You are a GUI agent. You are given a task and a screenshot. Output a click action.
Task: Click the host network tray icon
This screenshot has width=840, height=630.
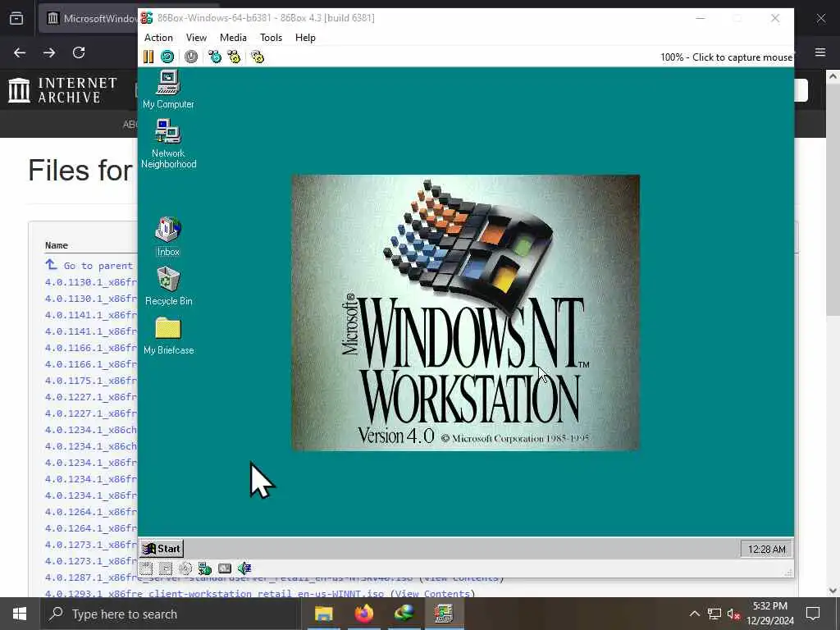coord(714,614)
